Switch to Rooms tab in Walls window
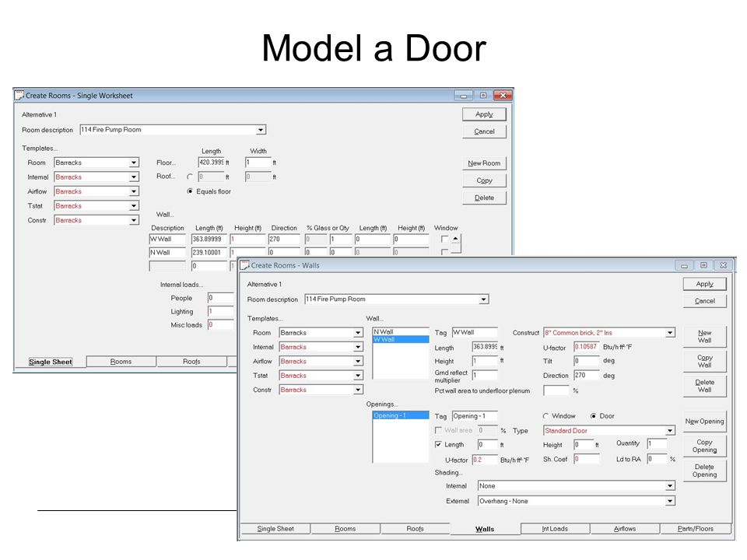 (x=345, y=529)
